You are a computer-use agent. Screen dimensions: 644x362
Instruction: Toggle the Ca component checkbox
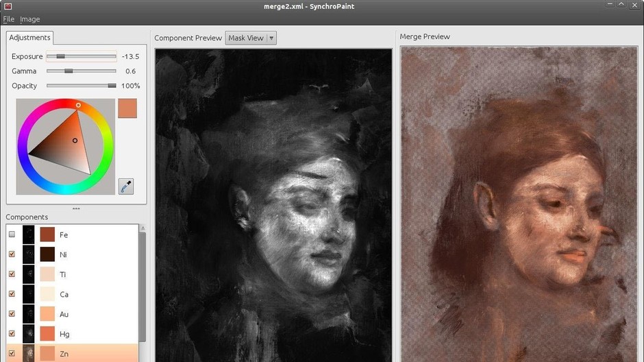point(12,294)
